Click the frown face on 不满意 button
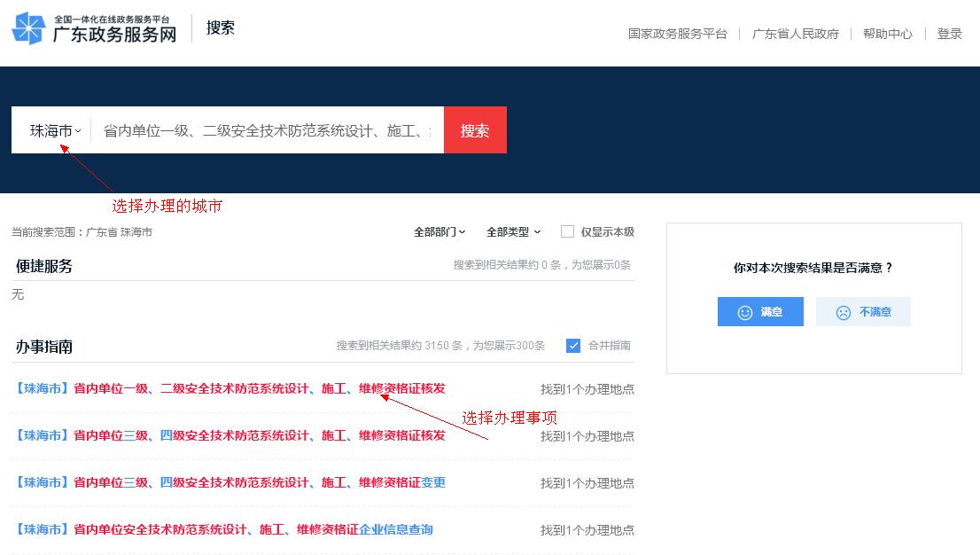The height and width of the screenshot is (555, 980). pyautogui.click(x=843, y=311)
